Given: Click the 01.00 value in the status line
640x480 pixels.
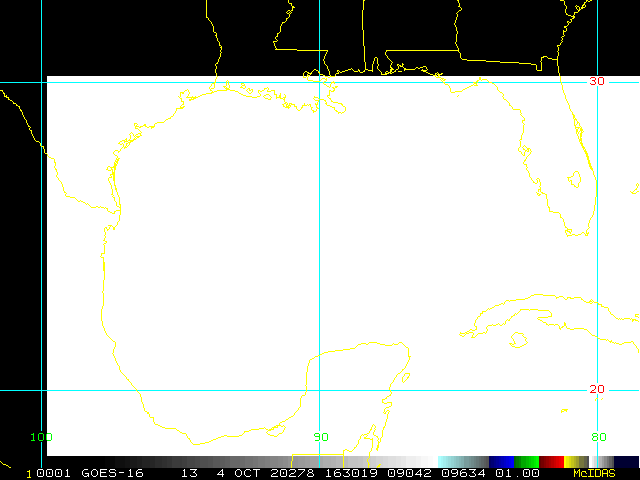Looking at the screenshot, I should click(524, 473).
